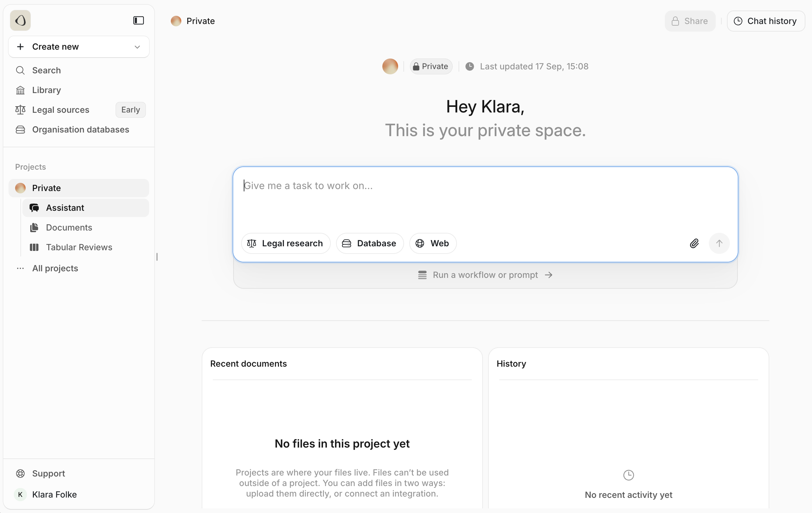Collapse the sidebar using the panel icon
The width and height of the screenshot is (812, 513).
click(138, 21)
